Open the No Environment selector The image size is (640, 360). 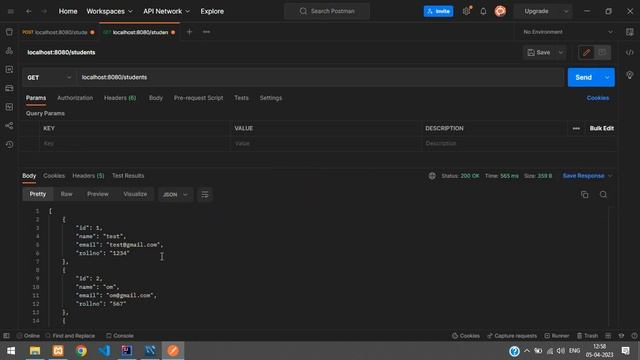coord(567,32)
